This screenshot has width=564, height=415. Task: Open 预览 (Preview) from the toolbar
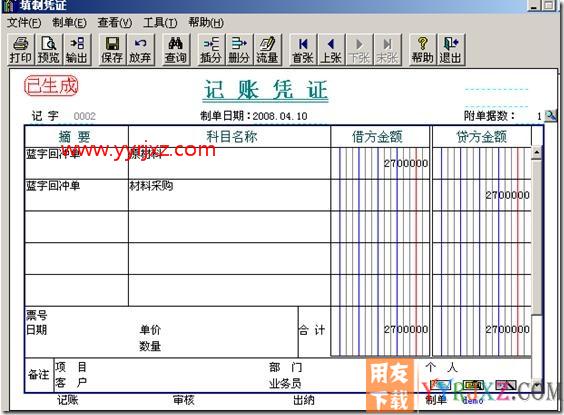pos(49,50)
